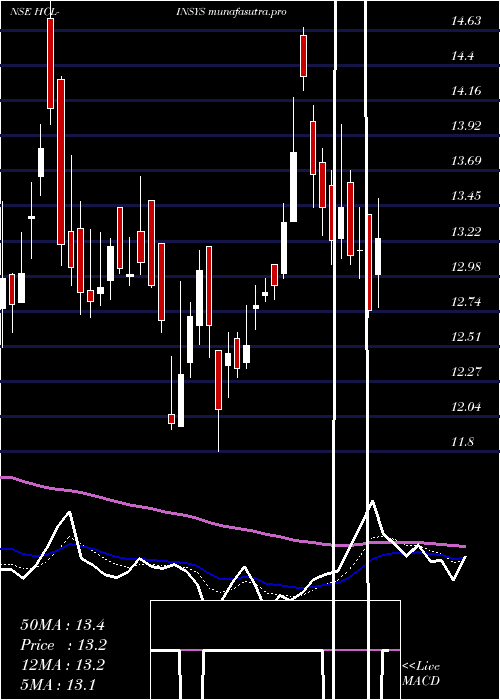
Task: Click the 50MA : 13.4 readout
Action: pyautogui.click(x=62, y=625)
